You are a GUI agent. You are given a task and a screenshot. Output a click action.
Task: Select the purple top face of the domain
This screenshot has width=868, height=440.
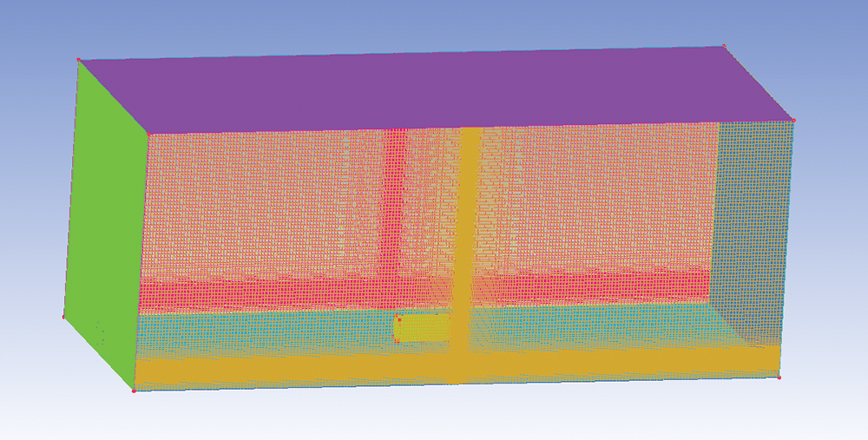point(434,87)
